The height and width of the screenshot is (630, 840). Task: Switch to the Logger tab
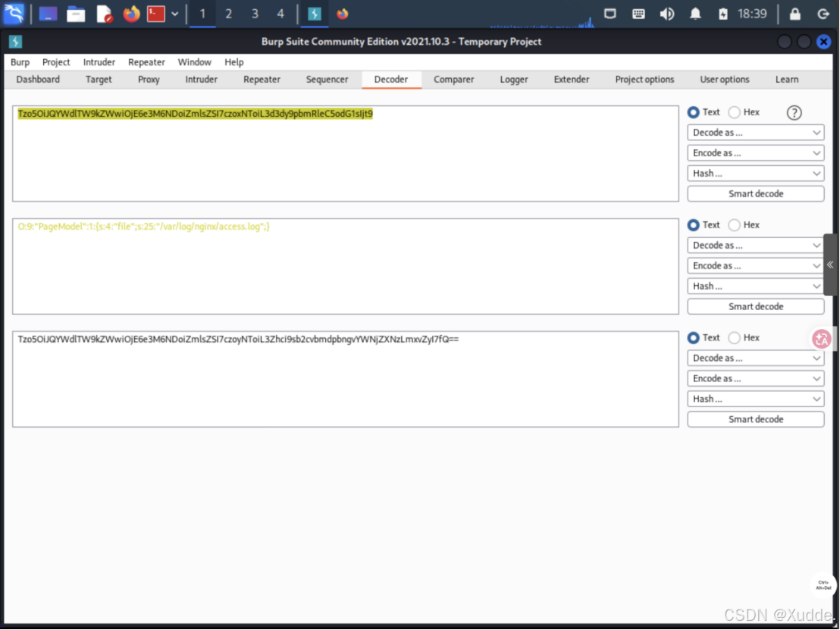[x=514, y=80]
